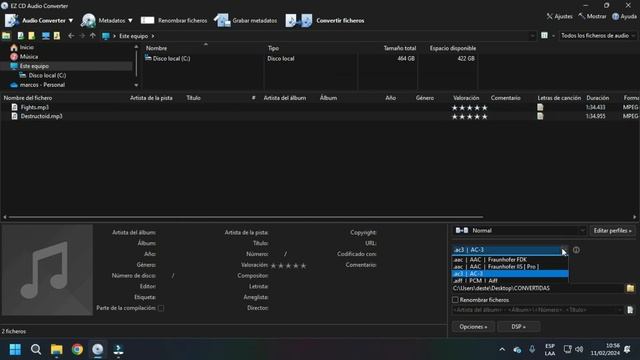This screenshot has width=640, height=360.
Task: Click the Renombrar ficheros toolbar button
Action: click(x=174, y=20)
